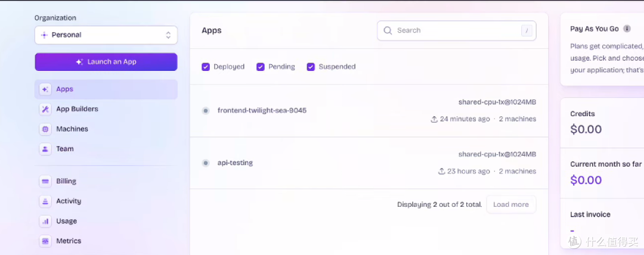Screen dimensions: 644x255
Task: Click the Pay As You Go heading
Action: click(x=595, y=29)
